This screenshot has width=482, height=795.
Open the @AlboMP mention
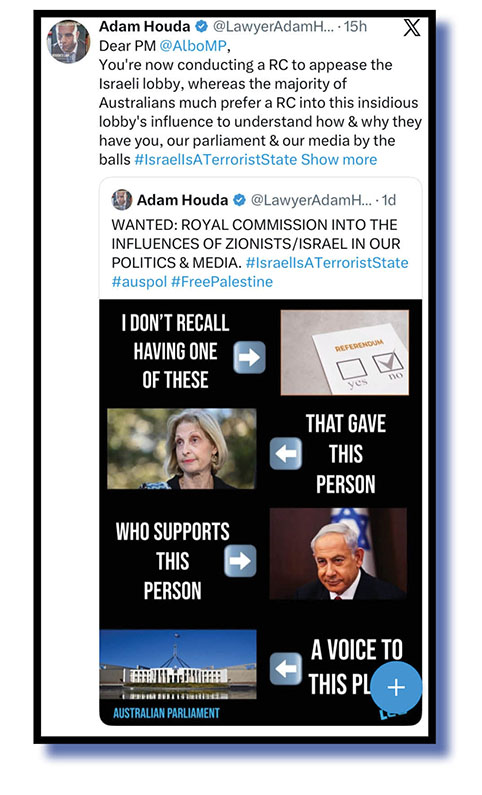point(193,46)
